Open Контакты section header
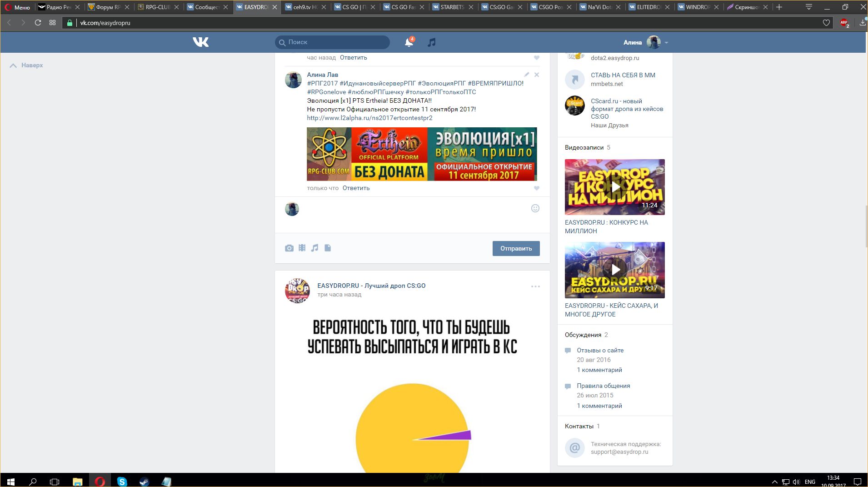Viewport: 868px width, 487px height. tap(579, 427)
